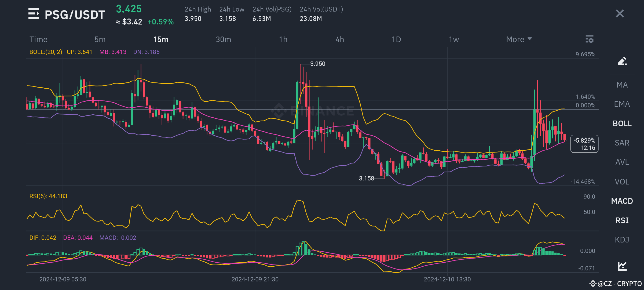Click the RSI(6): 44.183 indicator label

[x=48, y=196]
